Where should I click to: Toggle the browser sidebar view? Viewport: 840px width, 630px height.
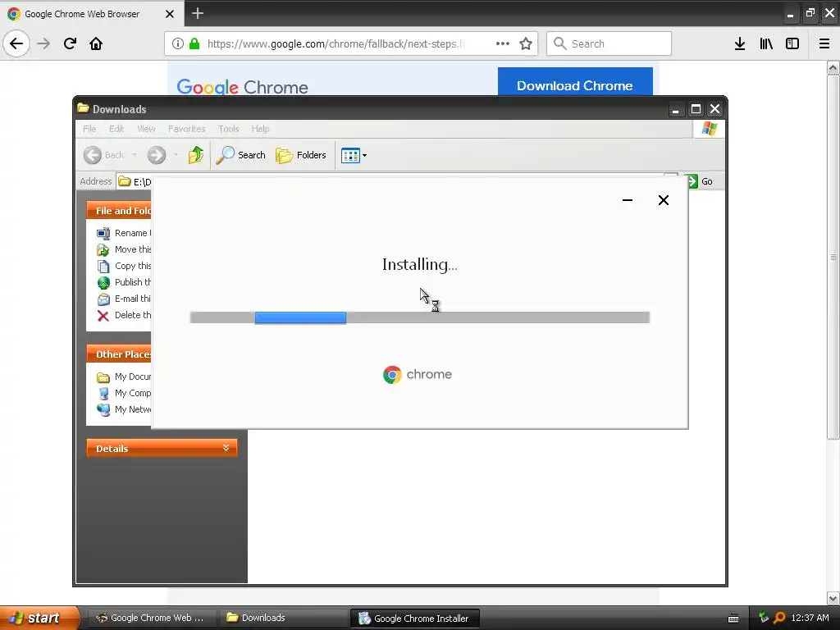[x=792, y=43]
